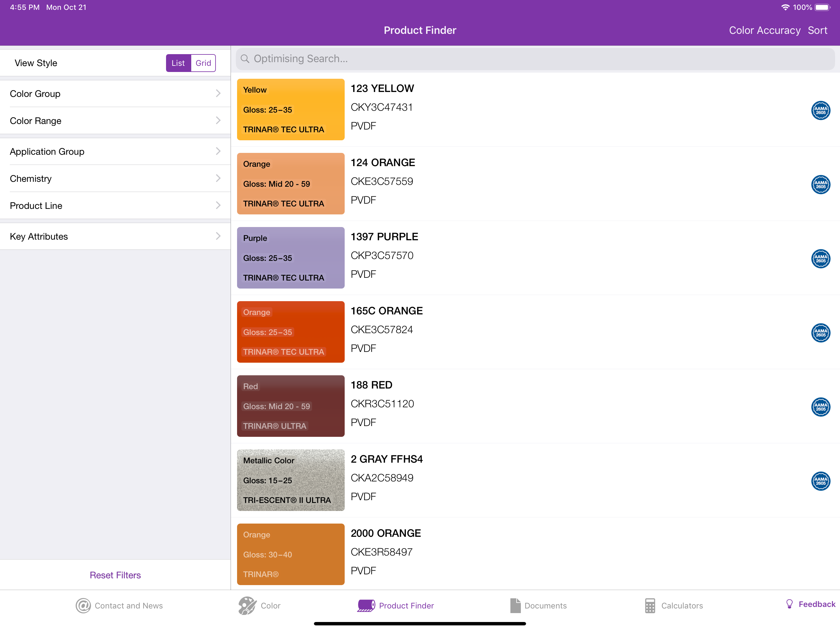Tap the Calculators icon
Screen dimensions: 840x630
tap(650, 606)
